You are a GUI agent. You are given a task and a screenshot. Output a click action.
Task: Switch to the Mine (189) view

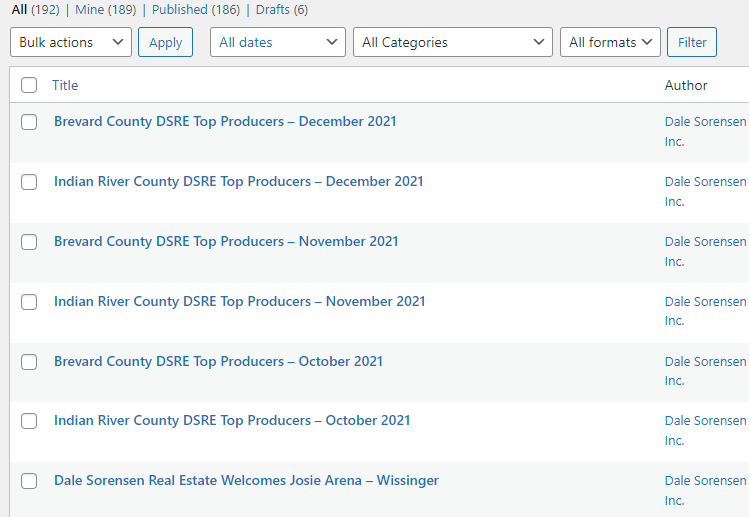click(106, 10)
